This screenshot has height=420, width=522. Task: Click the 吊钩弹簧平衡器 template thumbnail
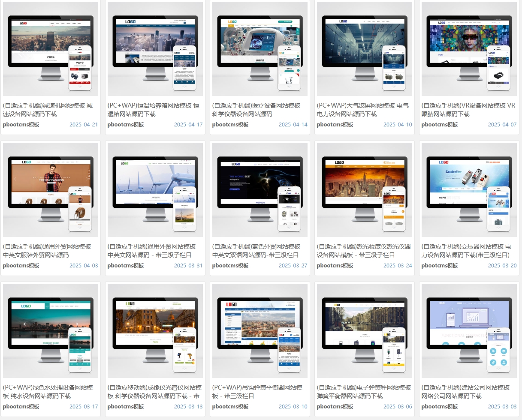pyautogui.click(x=260, y=331)
